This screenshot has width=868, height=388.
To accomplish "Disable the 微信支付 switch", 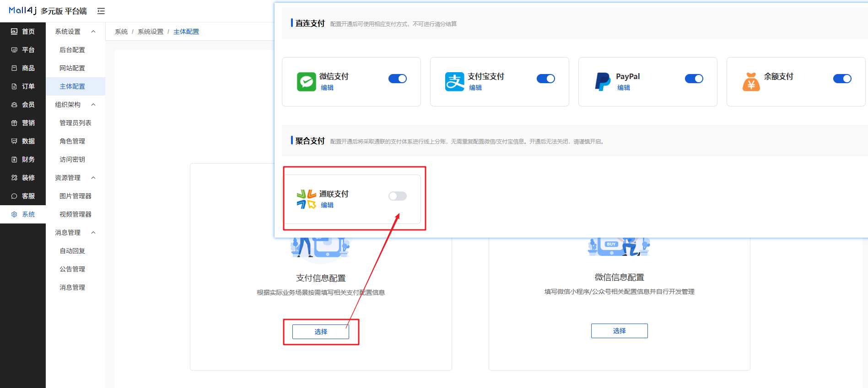I will point(398,79).
